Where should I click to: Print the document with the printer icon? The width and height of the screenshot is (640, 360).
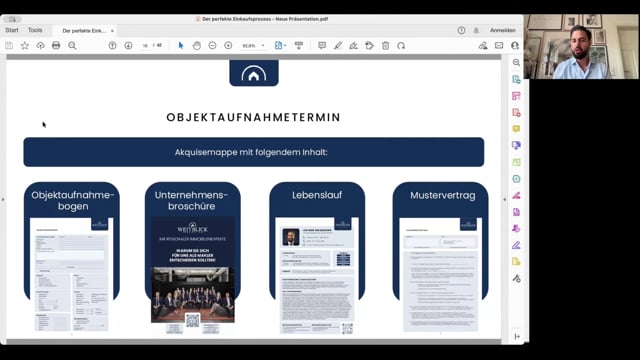(56, 46)
